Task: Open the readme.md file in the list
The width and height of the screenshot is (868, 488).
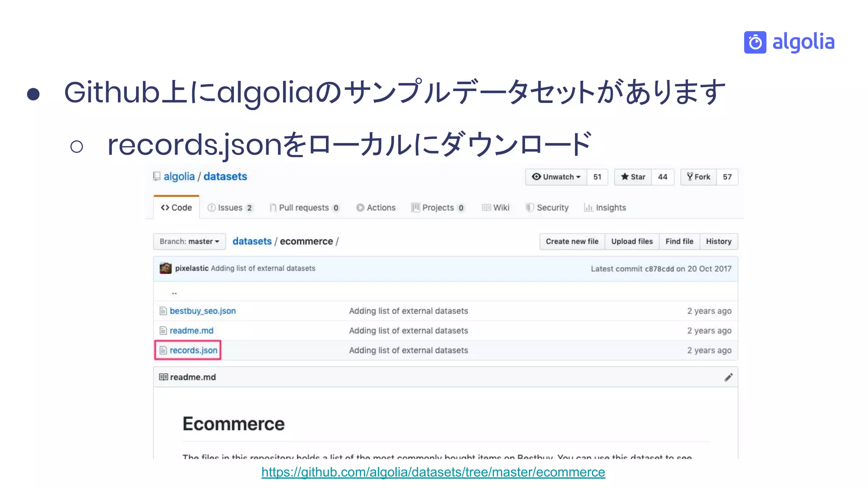Action: pyautogui.click(x=192, y=330)
